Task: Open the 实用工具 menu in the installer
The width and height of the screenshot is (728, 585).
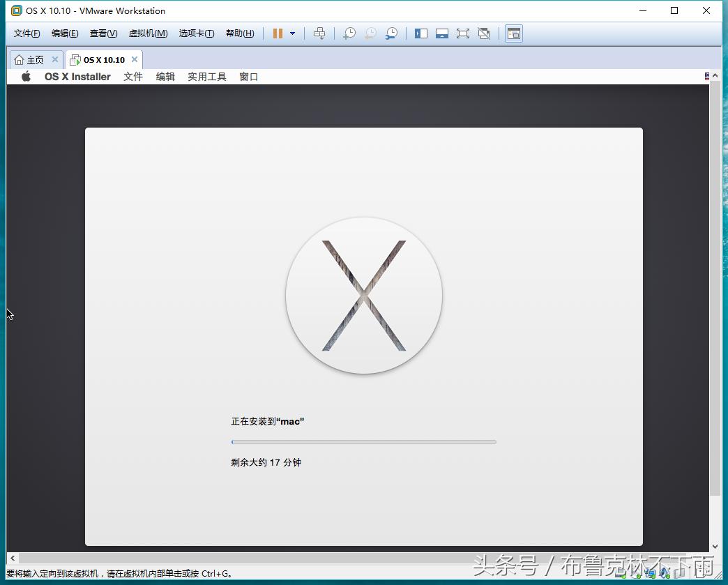Action: 206,77
